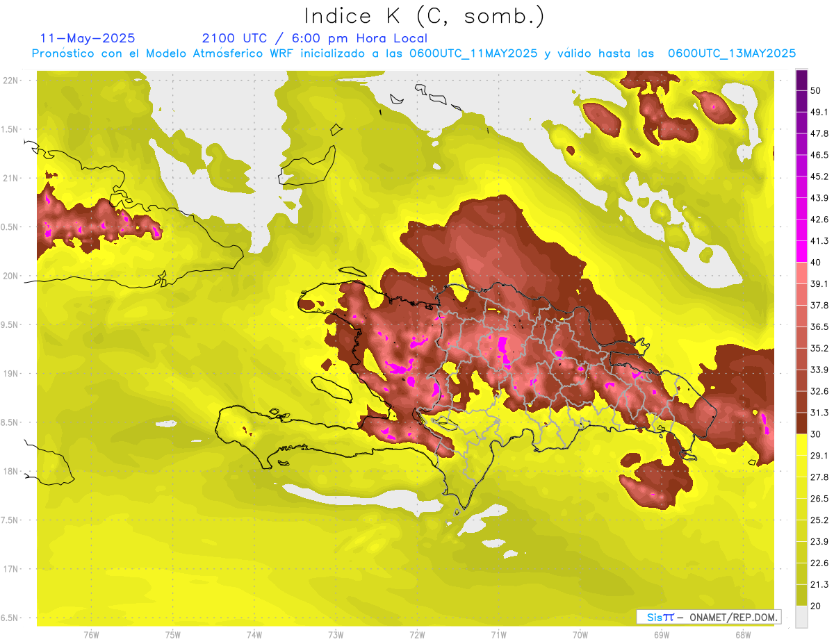Click the latitude axis label "19N"

coord(11,373)
